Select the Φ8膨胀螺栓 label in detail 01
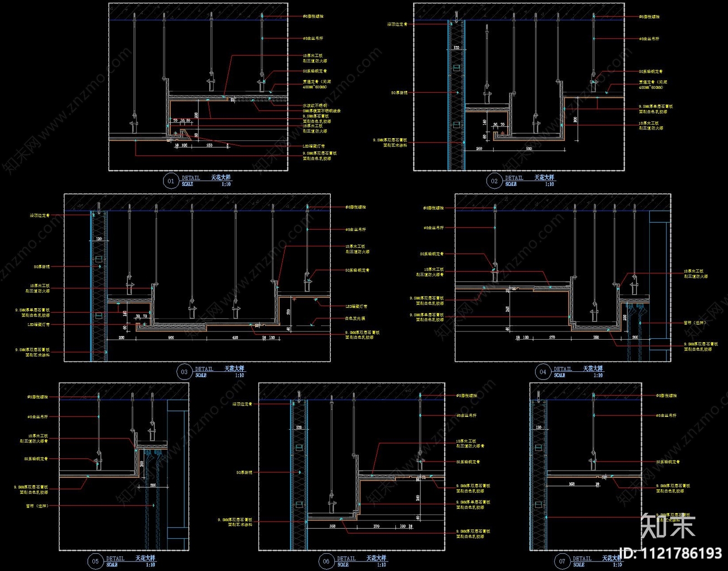Image resolution: width=728 pixels, height=571 pixels. [x=313, y=16]
